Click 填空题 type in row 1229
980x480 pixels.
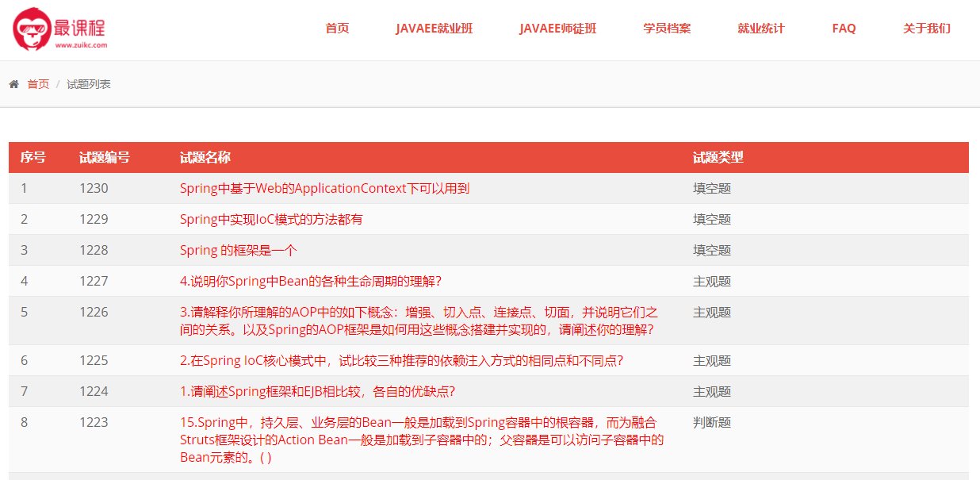(x=712, y=219)
